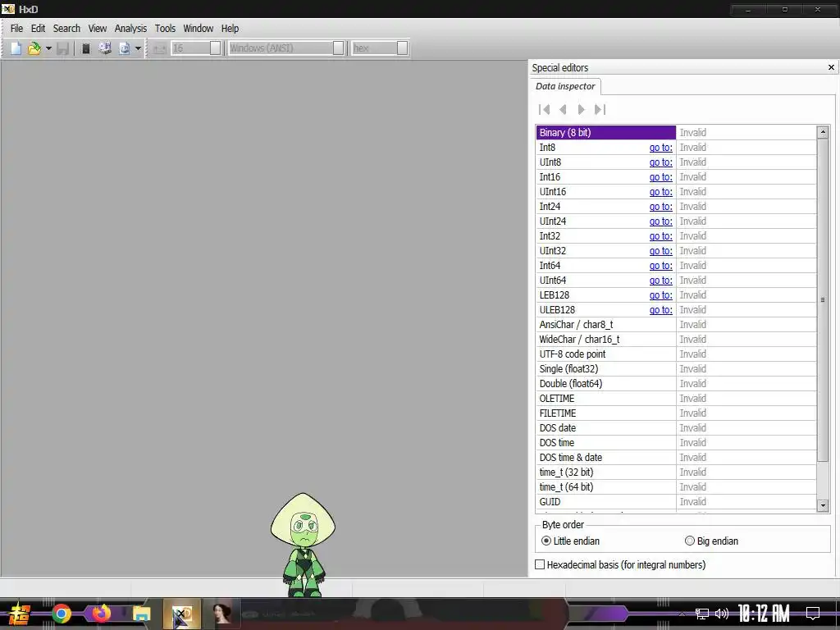Click the Open disk toolbar icon
Image resolution: width=840 pixels, height=630 pixels.
[x=105, y=48]
